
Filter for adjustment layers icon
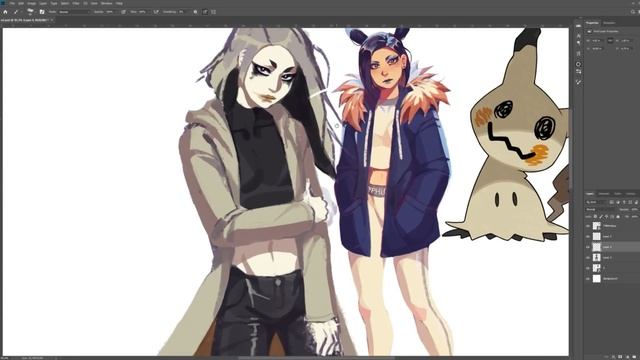(618, 202)
